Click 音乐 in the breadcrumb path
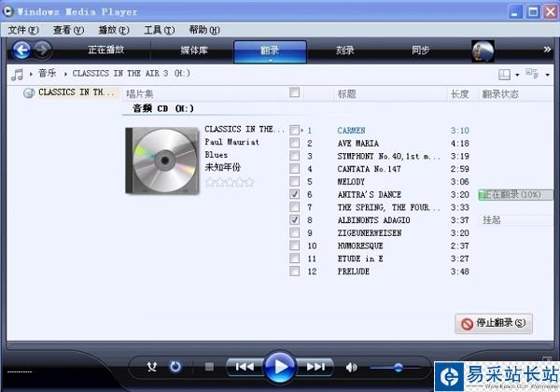The image size is (560, 392). click(48, 73)
